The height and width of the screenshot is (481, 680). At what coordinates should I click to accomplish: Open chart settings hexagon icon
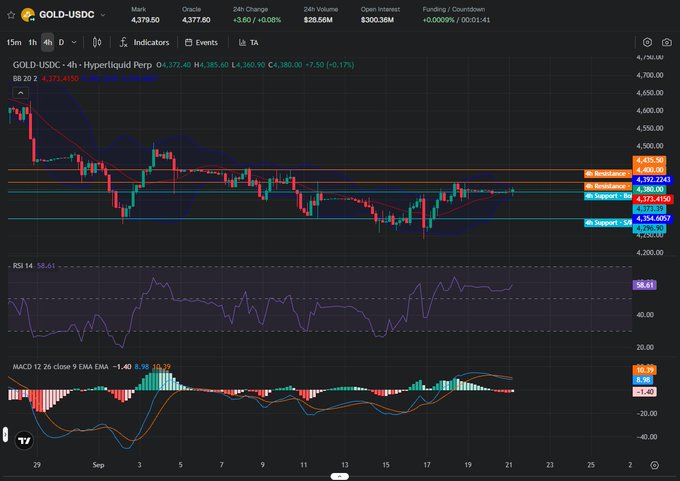click(647, 42)
